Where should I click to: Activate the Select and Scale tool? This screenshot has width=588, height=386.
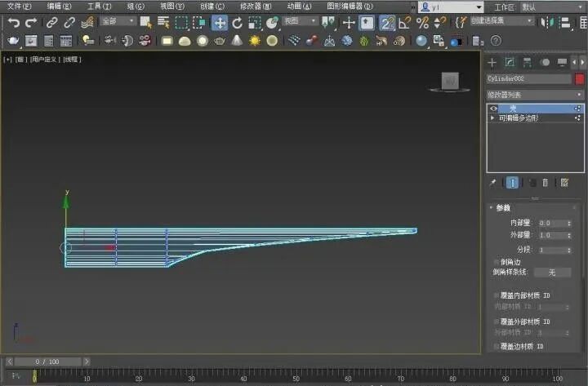pos(255,23)
